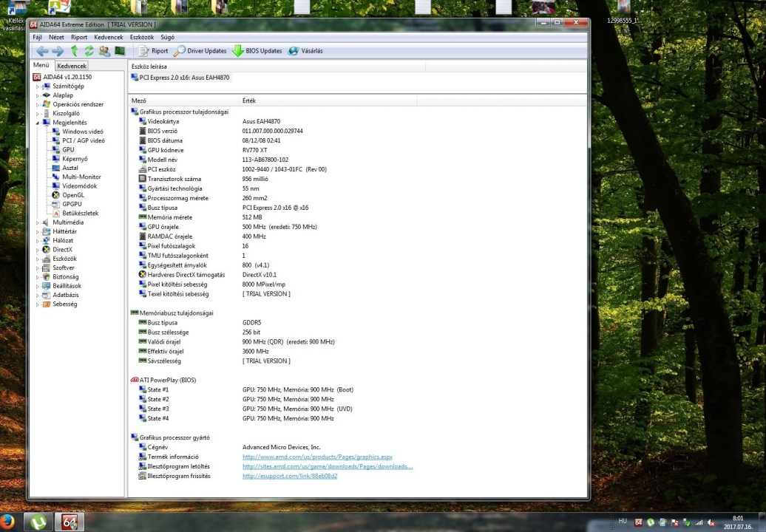Collapse the Megjelenítés tree node
766x532 pixels.
point(38,123)
